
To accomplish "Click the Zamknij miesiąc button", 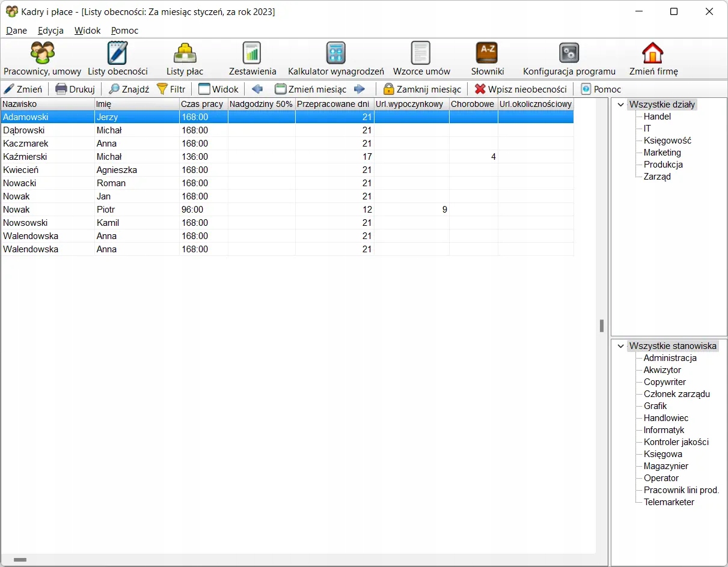I will coord(422,89).
